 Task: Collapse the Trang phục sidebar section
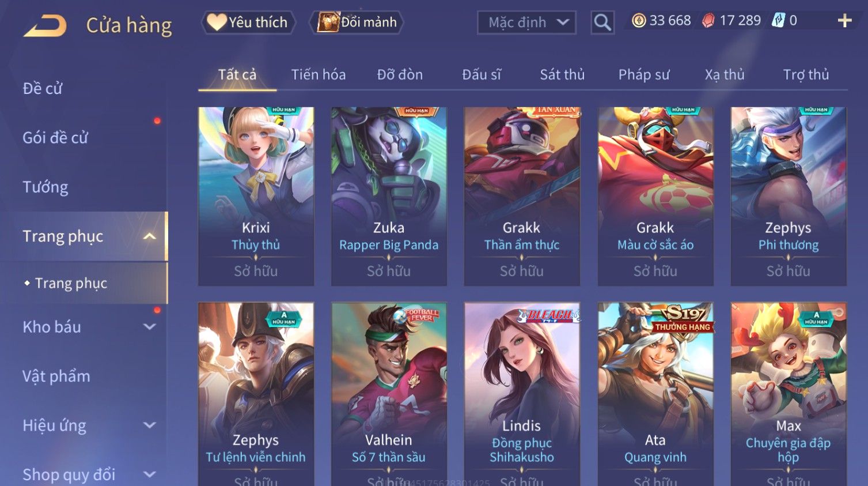pos(149,236)
